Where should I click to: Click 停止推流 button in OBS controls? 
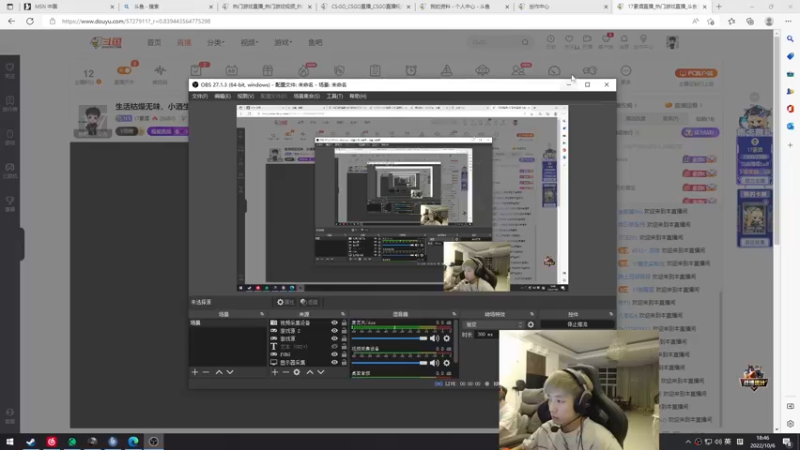click(x=577, y=324)
